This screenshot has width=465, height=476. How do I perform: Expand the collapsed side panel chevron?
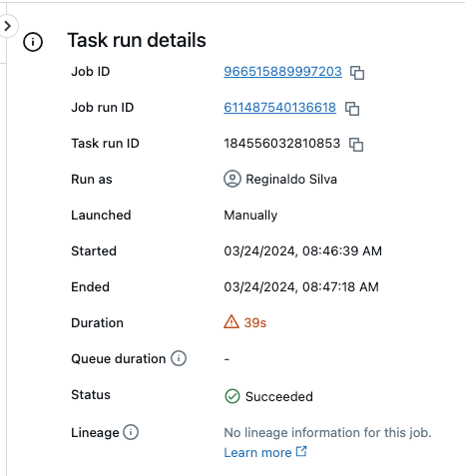(x=8, y=26)
